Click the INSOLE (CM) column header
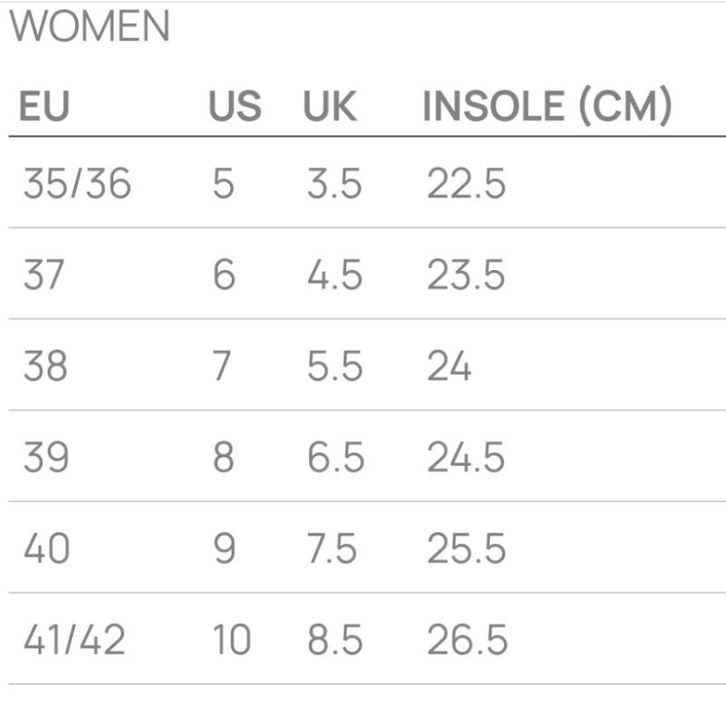The width and height of the screenshot is (726, 726). click(547, 107)
